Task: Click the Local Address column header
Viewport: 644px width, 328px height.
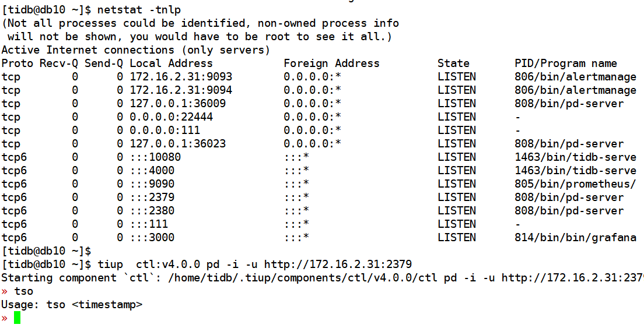Action: point(171,64)
